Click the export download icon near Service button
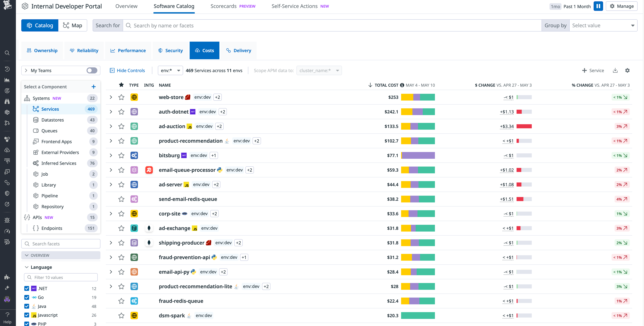644x326 pixels. tap(615, 70)
